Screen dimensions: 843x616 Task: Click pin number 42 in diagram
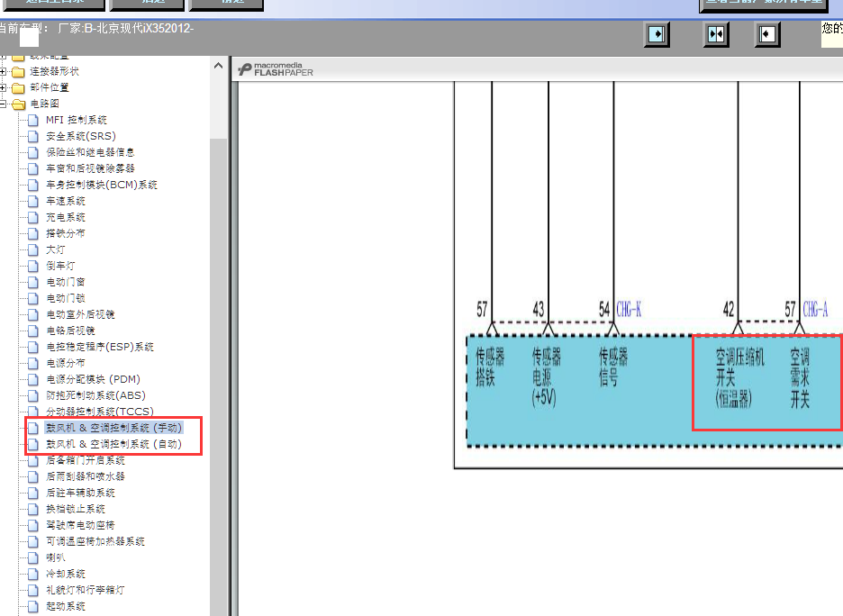pos(729,309)
